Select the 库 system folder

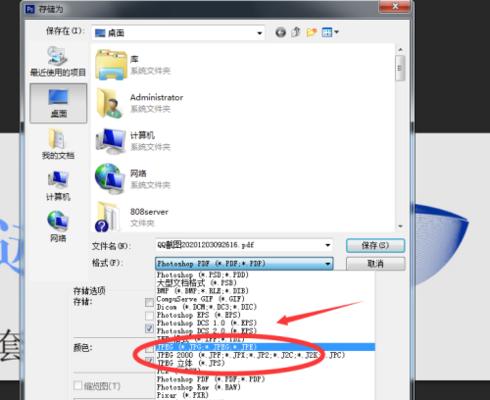point(133,65)
